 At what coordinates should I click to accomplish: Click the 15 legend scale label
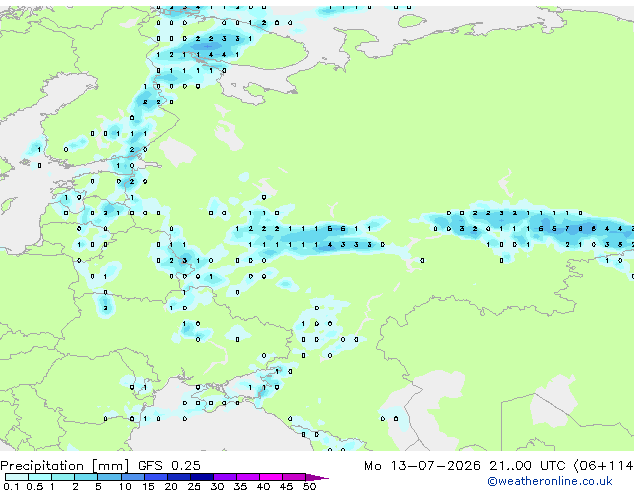pos(148,486)
